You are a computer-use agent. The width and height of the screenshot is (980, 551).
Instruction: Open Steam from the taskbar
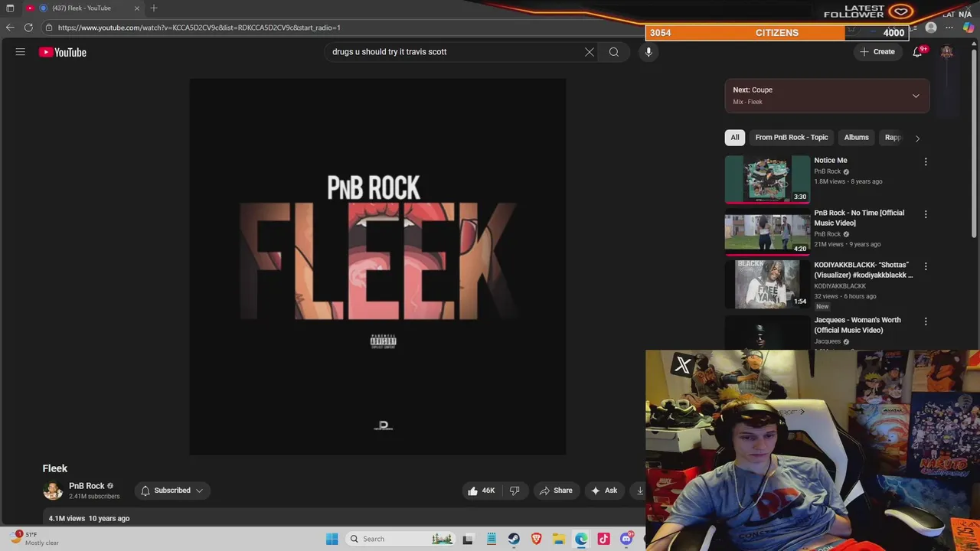click(514, 539)
